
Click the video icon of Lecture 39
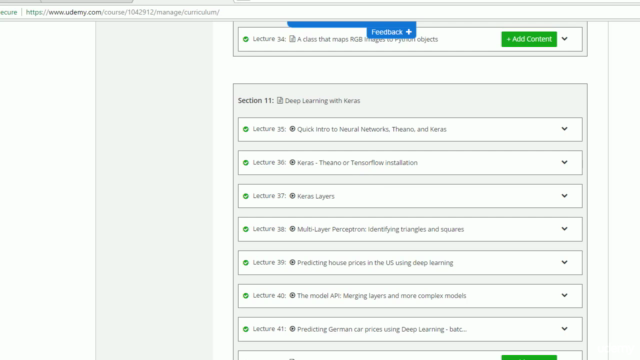click(x=292, y=262)
